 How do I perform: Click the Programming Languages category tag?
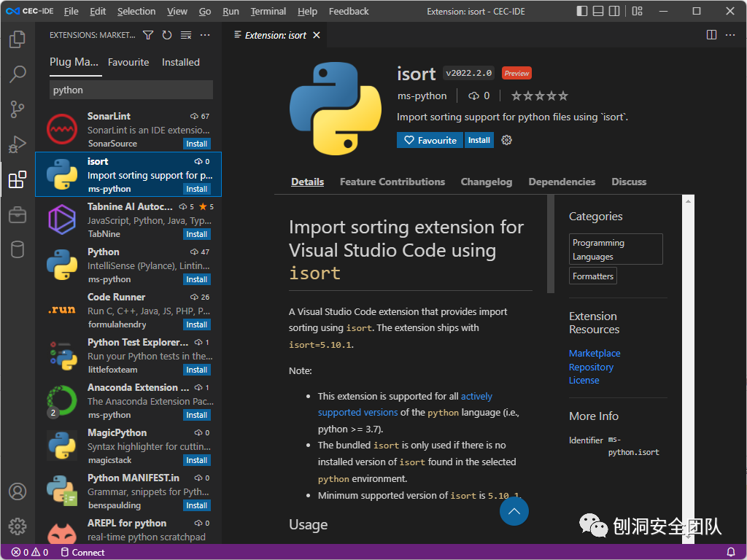point(616,249)
